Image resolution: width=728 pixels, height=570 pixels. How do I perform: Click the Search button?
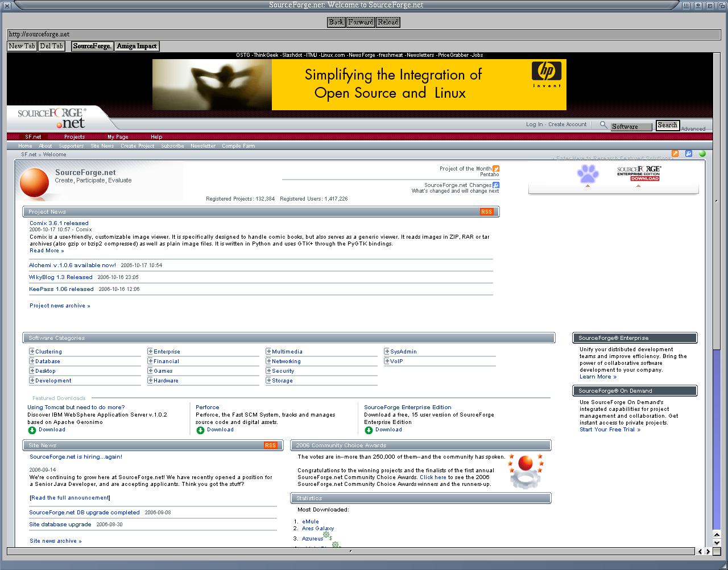(668, 126)
